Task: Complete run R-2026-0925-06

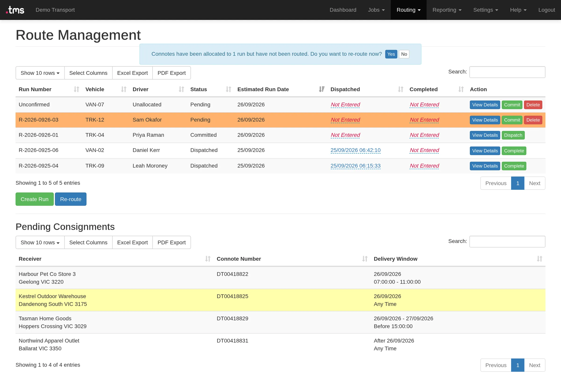Action: (514, 151)
